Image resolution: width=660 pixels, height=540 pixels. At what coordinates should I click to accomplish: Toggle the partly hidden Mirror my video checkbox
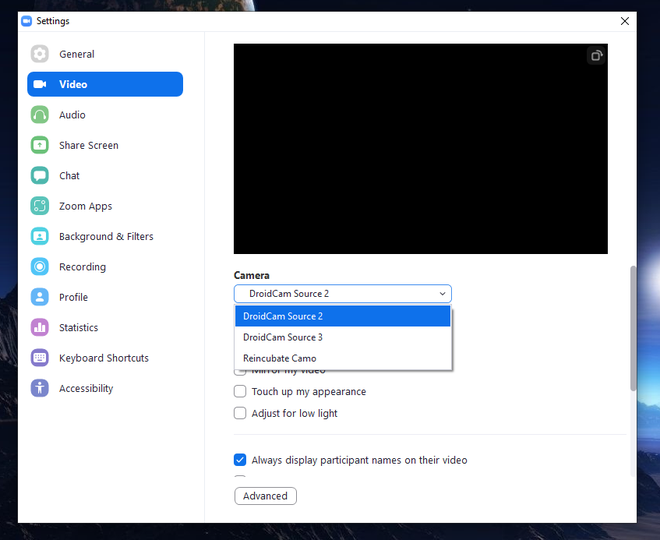pos(240,373)
